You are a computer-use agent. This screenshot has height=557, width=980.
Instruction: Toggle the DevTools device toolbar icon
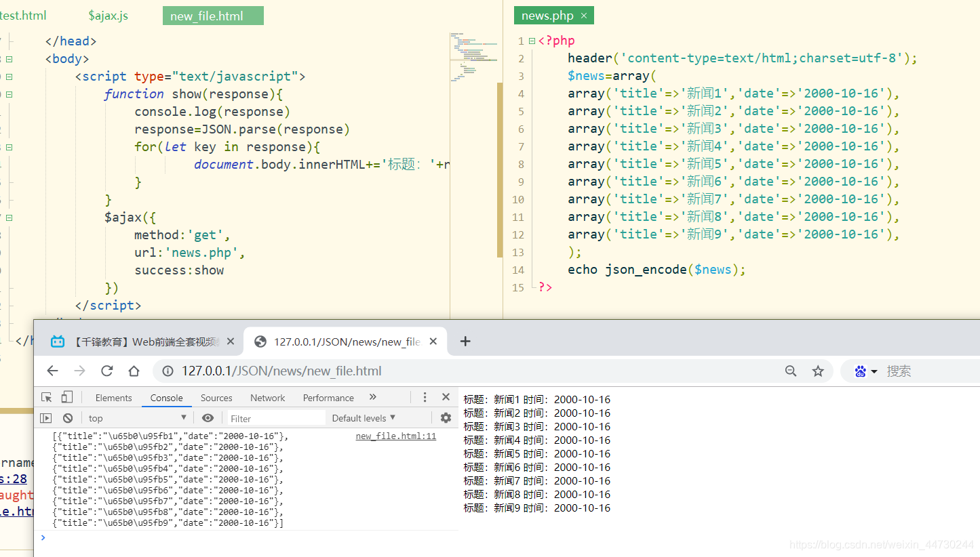pos(67,398)
